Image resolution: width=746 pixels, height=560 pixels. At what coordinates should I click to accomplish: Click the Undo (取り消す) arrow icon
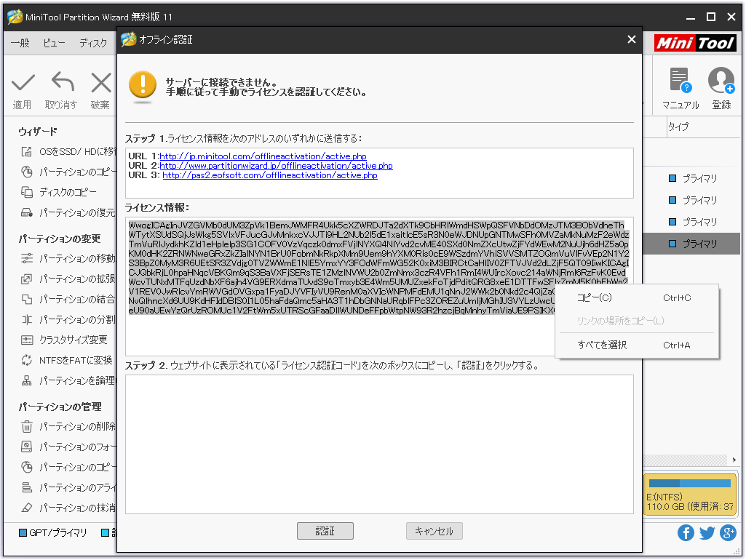pyautogui.click(x=61, y=83)
